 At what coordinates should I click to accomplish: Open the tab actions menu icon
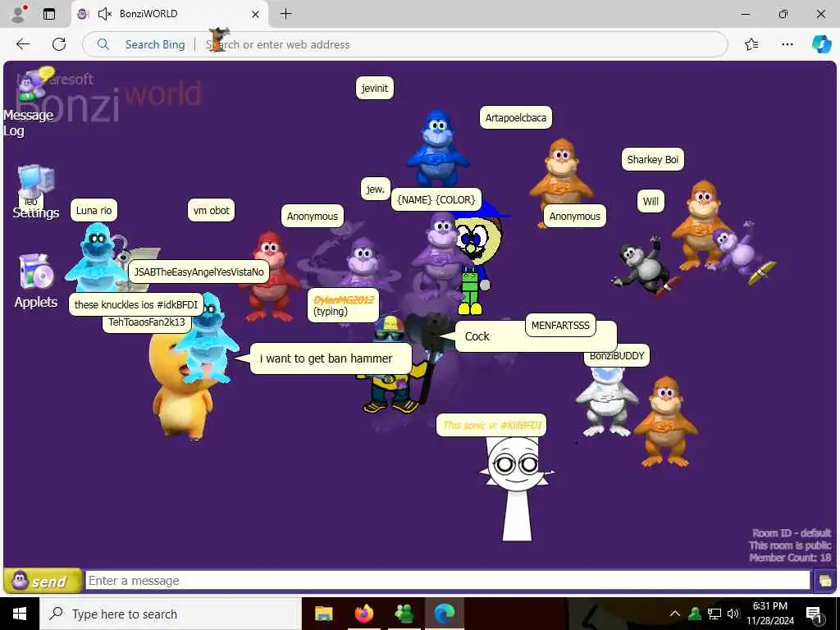[x=48, y=14]
